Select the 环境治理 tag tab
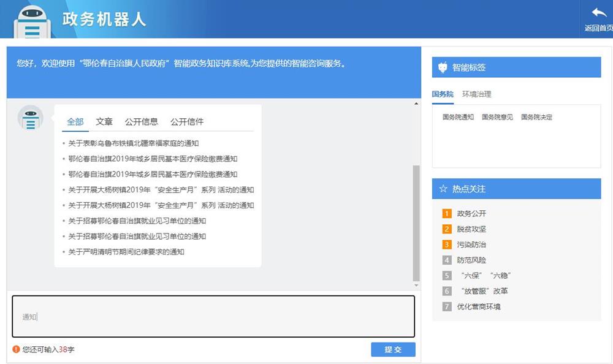 click(476, 94)
